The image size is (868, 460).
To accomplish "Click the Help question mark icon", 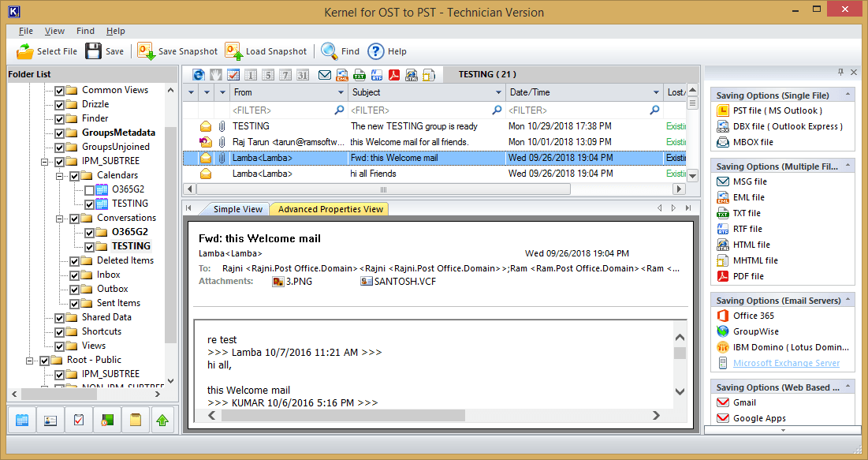I will pyautogui.click(x=376, y=51).
